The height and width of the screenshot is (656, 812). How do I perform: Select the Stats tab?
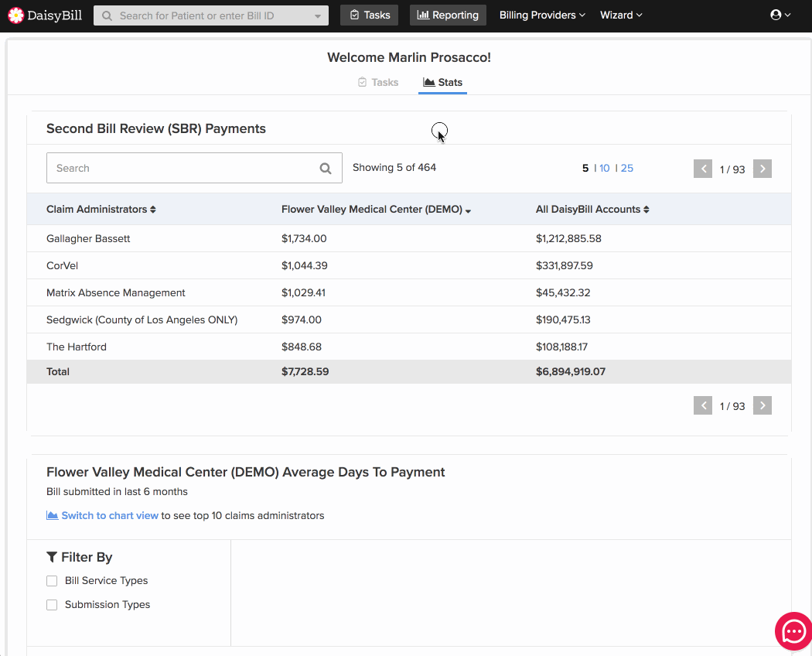click(x=443, y=83)
